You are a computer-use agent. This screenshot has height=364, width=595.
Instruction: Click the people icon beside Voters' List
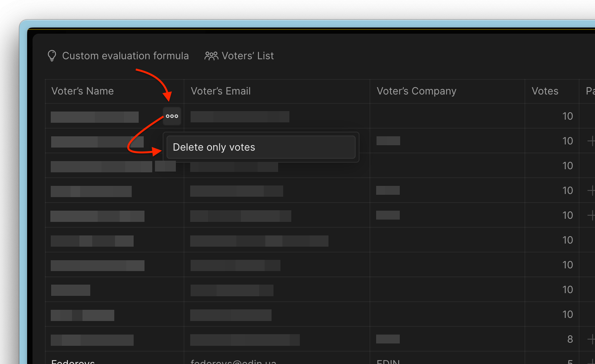coord(211,56)
